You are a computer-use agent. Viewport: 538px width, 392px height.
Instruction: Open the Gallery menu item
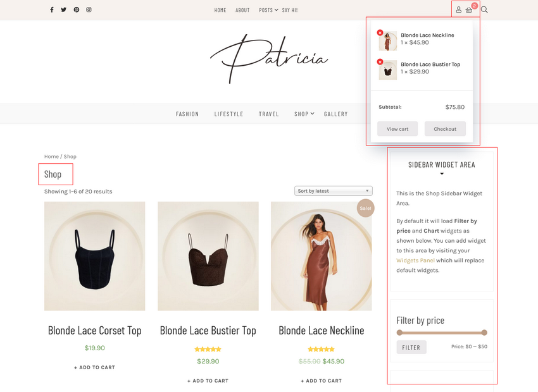tap(335, 114)
